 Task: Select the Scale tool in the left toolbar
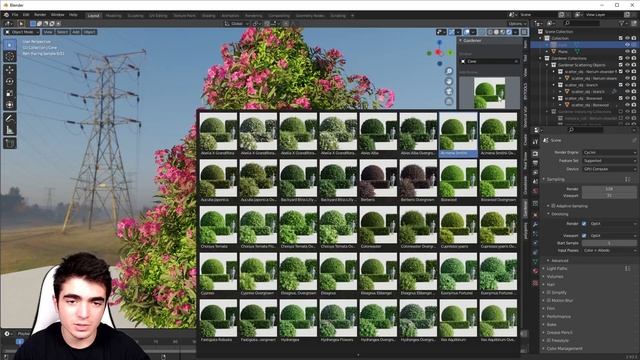coord(10,93)
